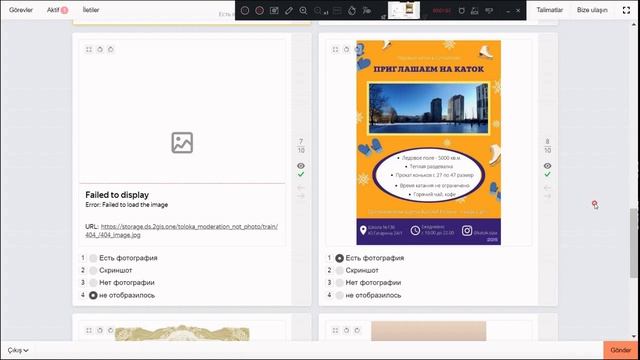Select 'не отобразилось' for the poster task
The image size is (640, 360).
tap(340, 295)
